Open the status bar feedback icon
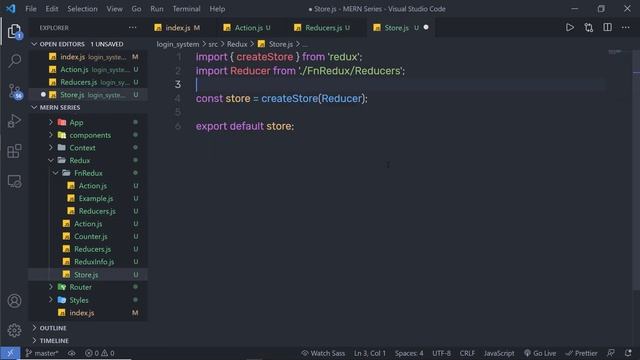Screen dimensions: 640x360 611,353
